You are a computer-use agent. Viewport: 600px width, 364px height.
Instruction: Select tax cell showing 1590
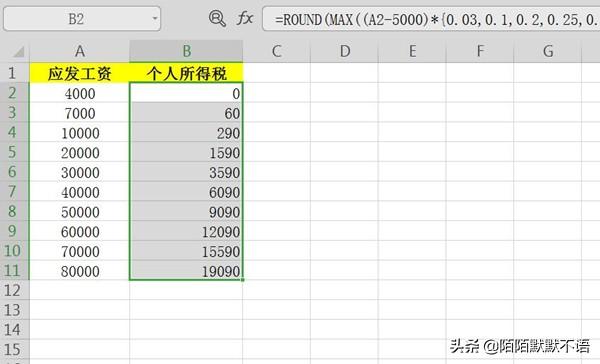(x=186, y=152)
